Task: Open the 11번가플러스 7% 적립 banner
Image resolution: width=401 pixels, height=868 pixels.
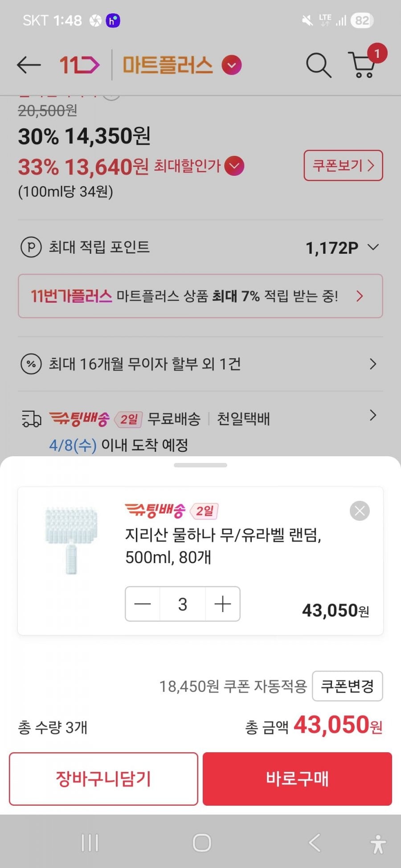Action: (x=200, y=296)
